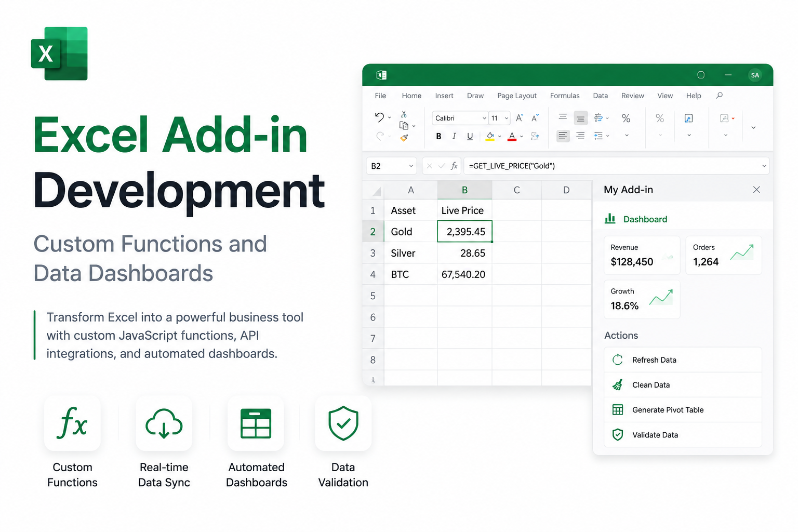Click the SA account avatar
The image size is (798, 532).
755,75
